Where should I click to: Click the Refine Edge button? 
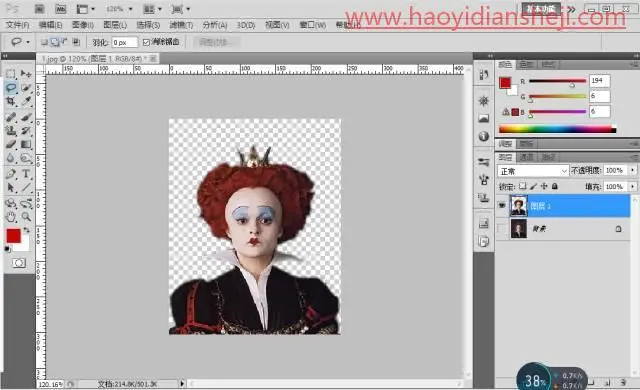coord(216,42)
